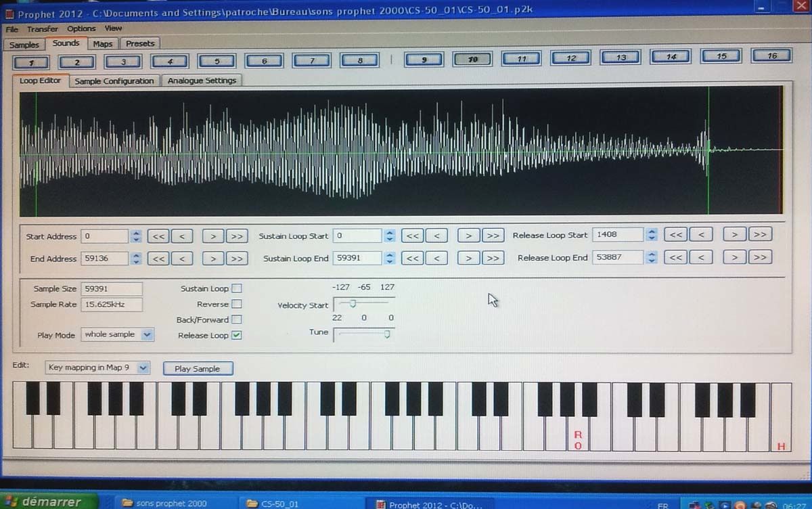Screen dimensions: 812x509
Task: Click Release Loop Start > button
Action: tap(735, 234)
